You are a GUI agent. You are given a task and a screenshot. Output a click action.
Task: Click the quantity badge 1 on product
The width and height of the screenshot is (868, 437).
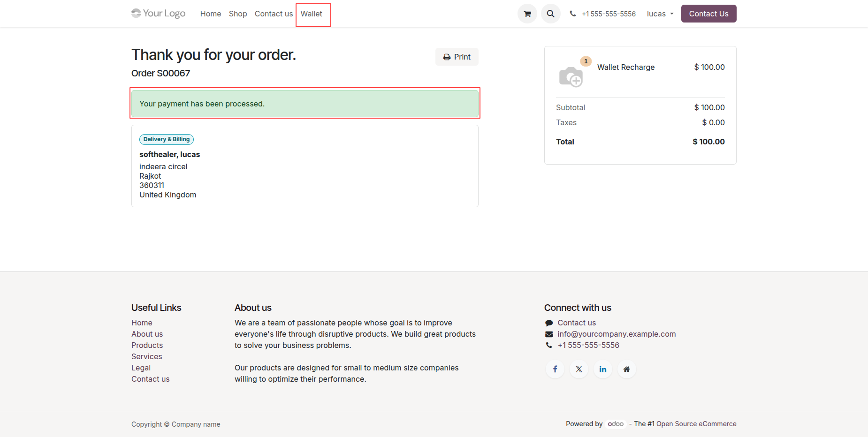click(586, 61)
